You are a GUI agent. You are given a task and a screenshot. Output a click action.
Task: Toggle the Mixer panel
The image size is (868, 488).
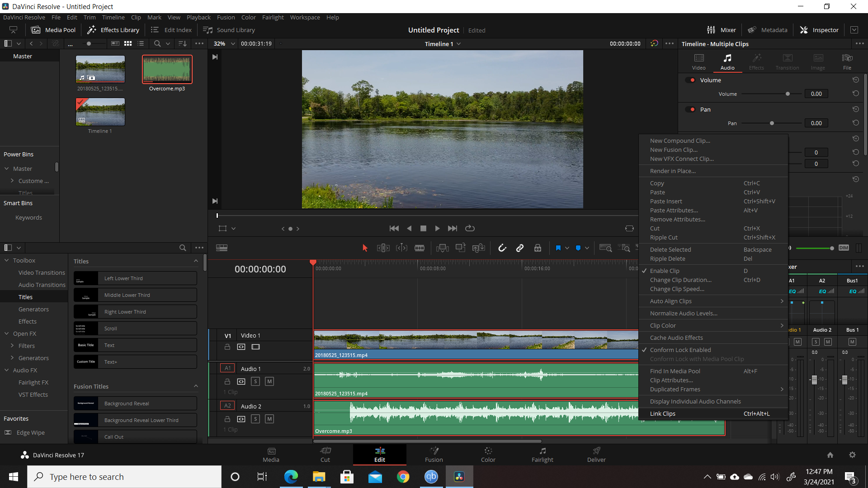(x=722, y=30)
